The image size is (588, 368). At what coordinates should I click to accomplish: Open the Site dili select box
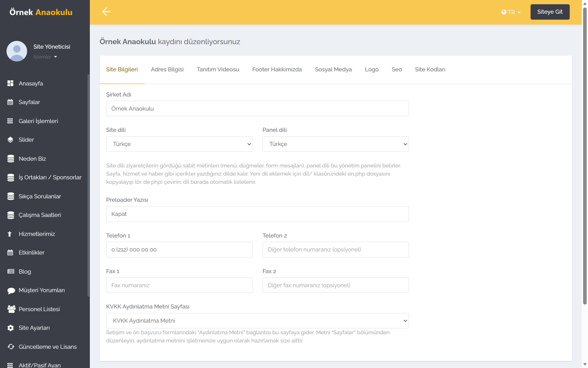coord(179,144)
